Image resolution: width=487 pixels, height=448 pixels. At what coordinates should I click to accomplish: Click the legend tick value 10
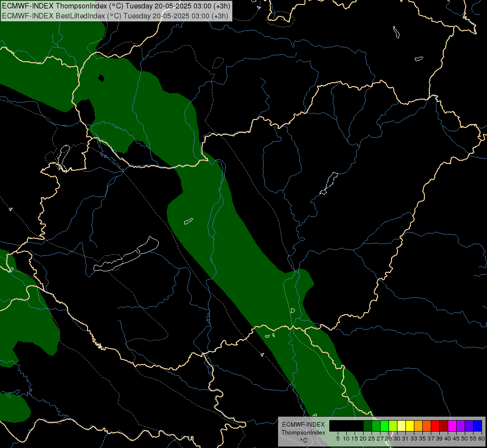(x=346, y=439)
